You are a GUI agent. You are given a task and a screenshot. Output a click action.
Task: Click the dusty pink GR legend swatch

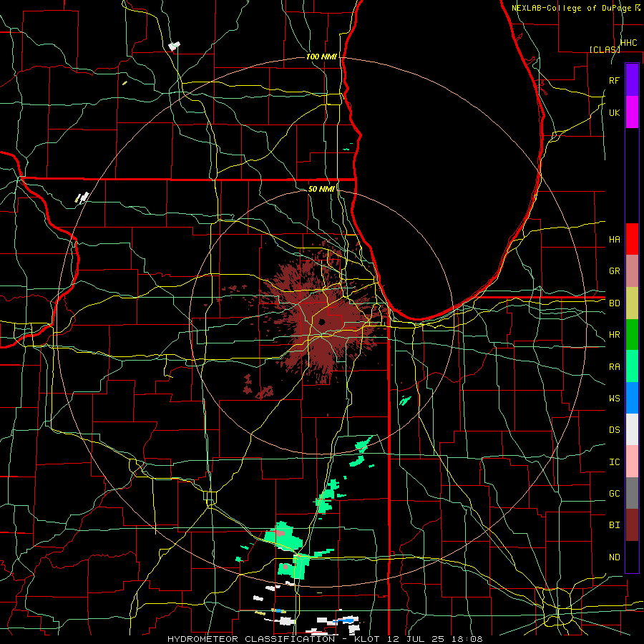pyautogui.click(x=632, y=271)
